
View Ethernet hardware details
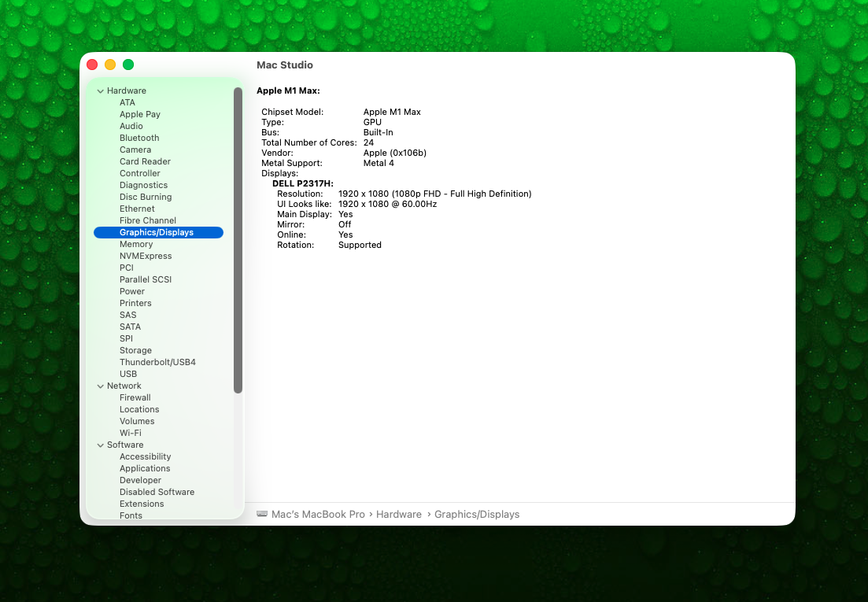click(x=137, y=209)
